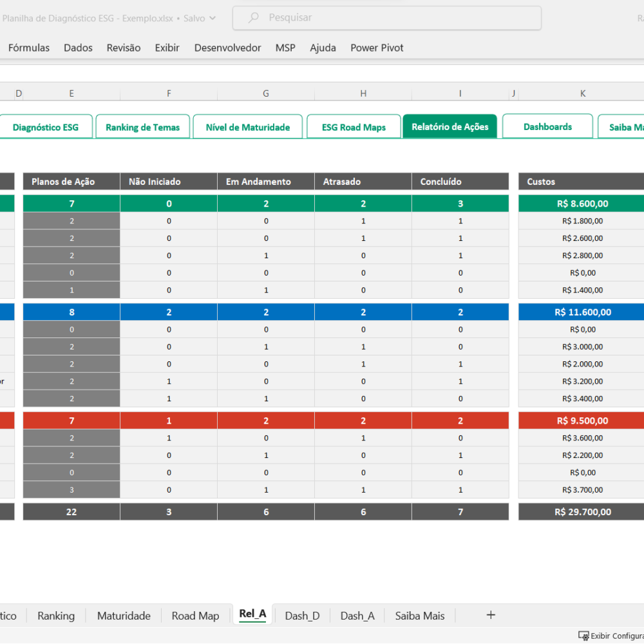
Task: Click the search magnifier icon
Action: coord(253,17)
